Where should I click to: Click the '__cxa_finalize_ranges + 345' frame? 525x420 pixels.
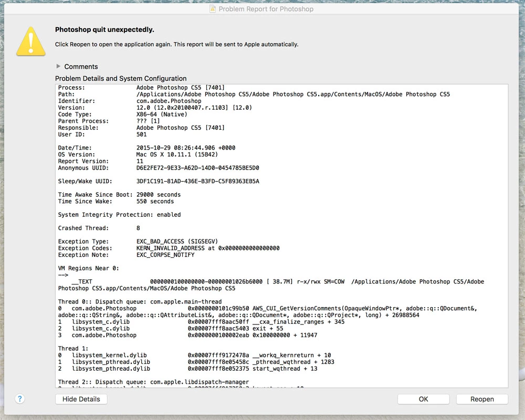[x=201, y=322]
